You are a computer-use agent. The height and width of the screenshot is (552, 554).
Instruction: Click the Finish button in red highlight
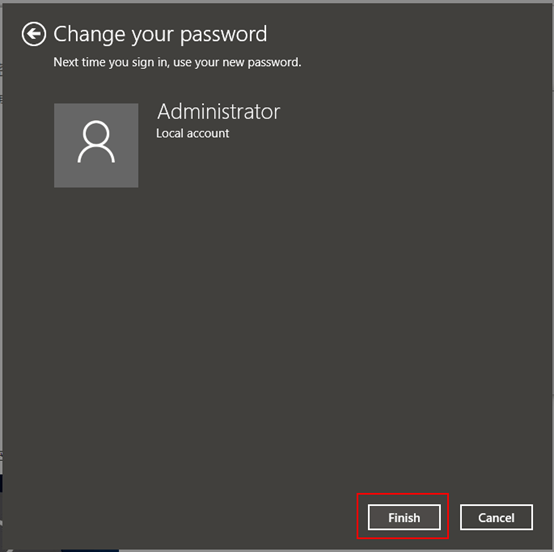tap(404, 517)
